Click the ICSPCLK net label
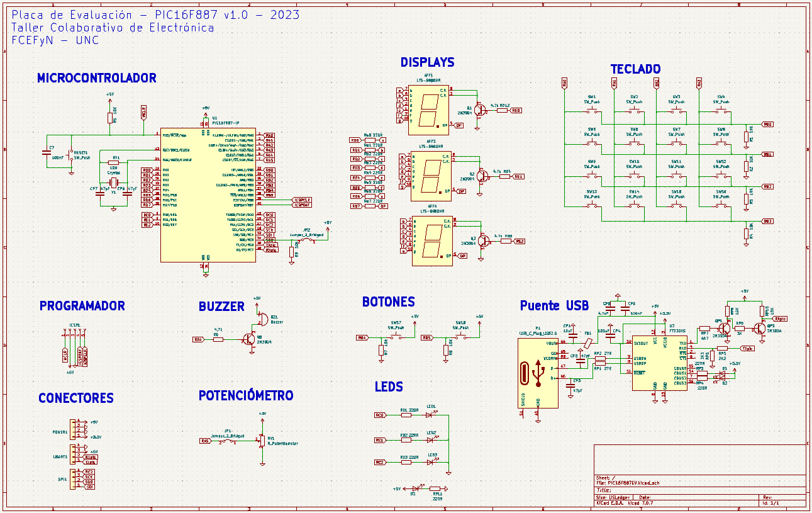Viewport: 812px width, 513px height. [302, 200]
